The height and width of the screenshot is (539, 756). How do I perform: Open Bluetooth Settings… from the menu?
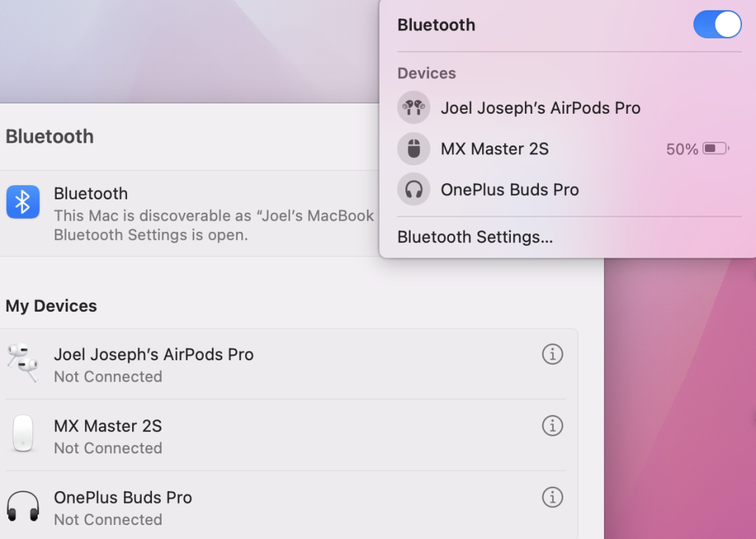click(475, 237)
